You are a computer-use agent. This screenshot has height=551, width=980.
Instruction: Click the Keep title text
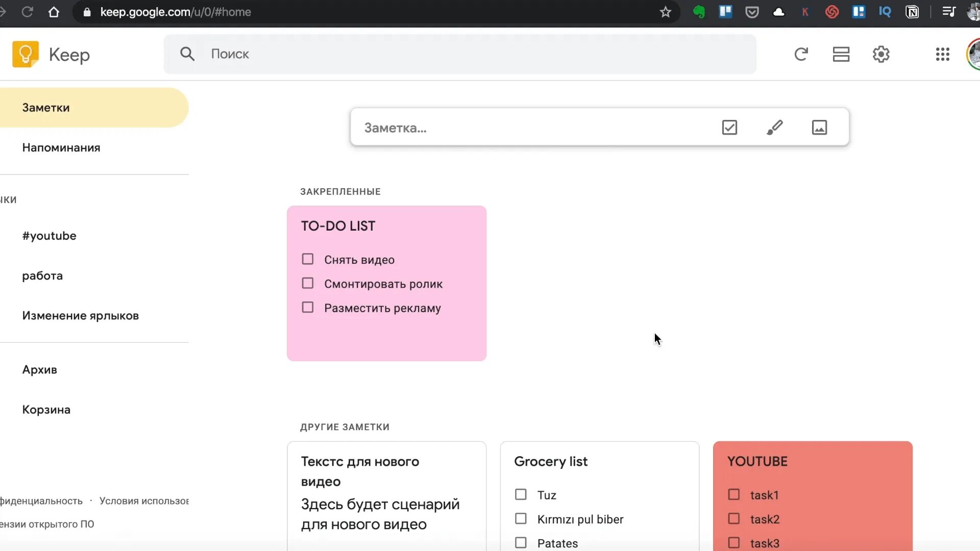point(69,55)
